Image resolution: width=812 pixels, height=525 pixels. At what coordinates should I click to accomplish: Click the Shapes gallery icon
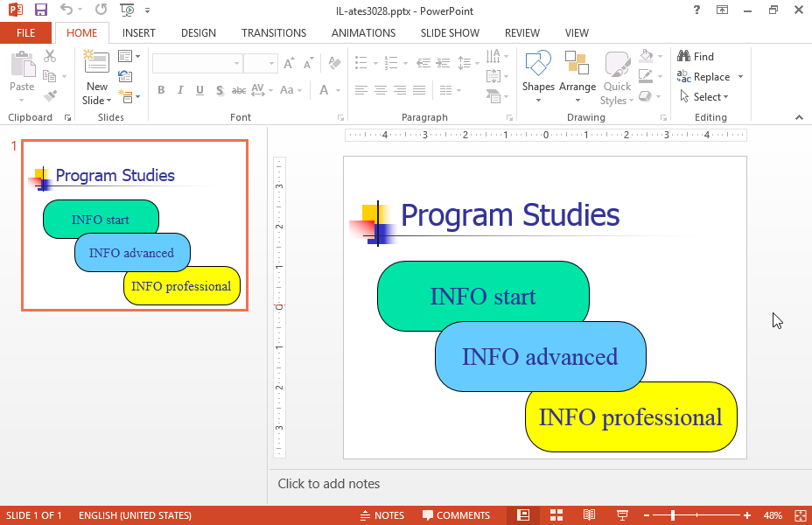538,63
